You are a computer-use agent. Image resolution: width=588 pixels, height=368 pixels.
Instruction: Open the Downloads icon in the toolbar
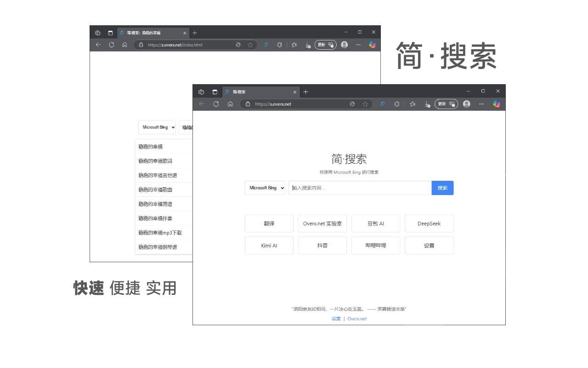coord(426,104)
